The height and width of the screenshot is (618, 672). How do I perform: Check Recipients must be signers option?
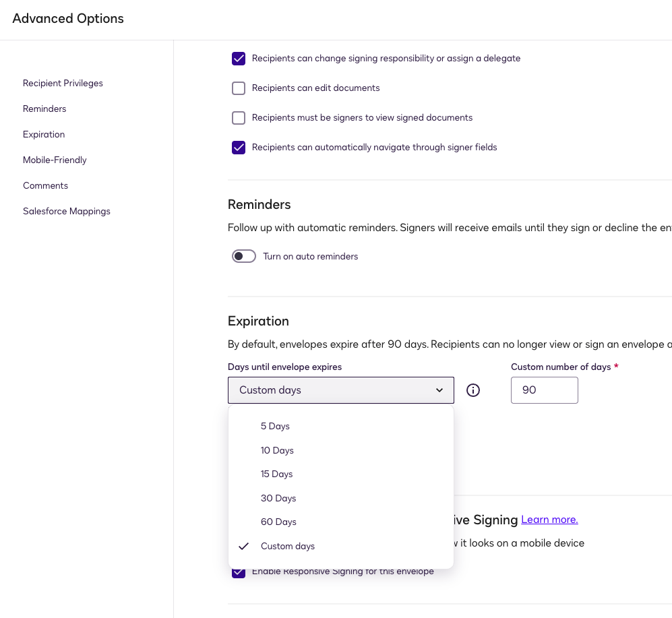coord(239,117)
